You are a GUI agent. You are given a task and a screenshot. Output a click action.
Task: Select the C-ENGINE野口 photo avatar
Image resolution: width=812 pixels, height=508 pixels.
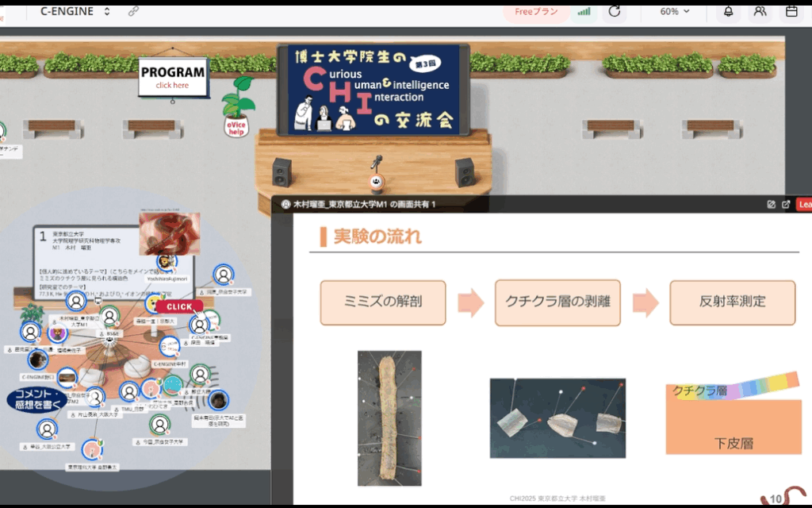(38, 360)
